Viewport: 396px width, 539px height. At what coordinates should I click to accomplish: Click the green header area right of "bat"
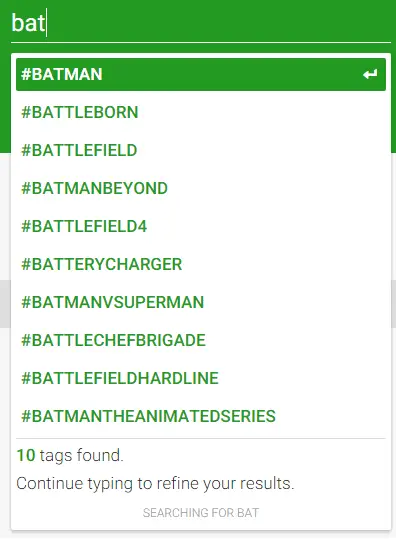click(x=220, y=23)
